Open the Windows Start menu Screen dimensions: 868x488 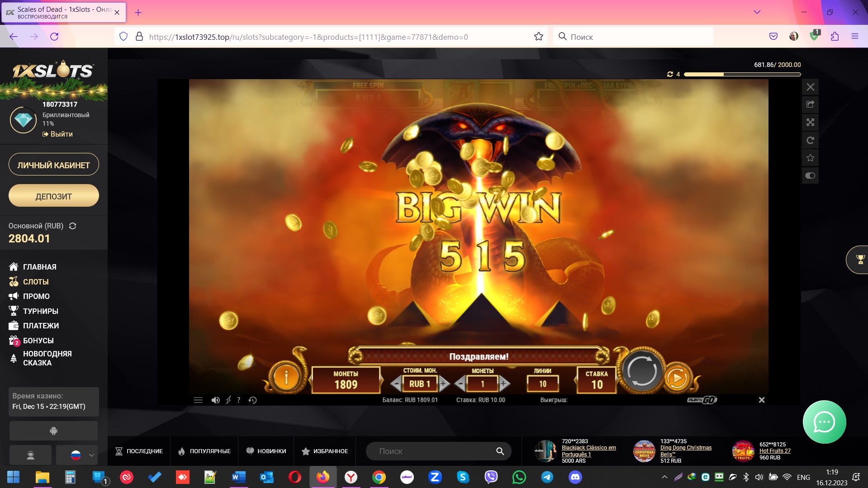click(14, 477)
